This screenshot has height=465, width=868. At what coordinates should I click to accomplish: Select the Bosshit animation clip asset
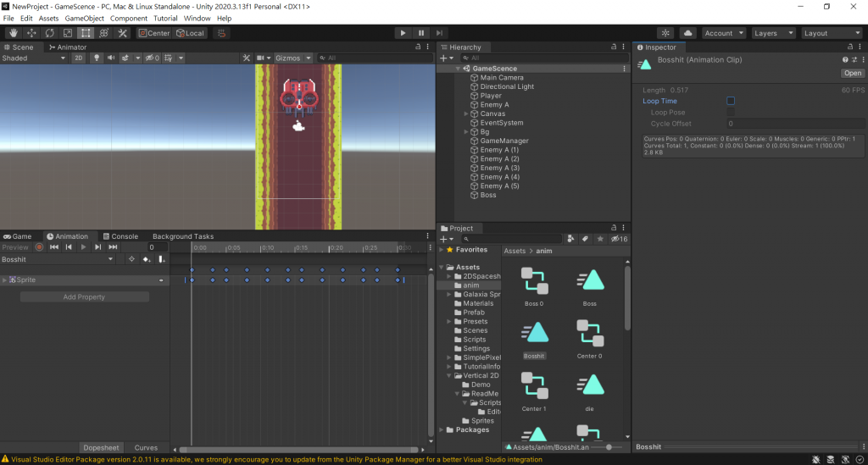[x=534, y=338]
